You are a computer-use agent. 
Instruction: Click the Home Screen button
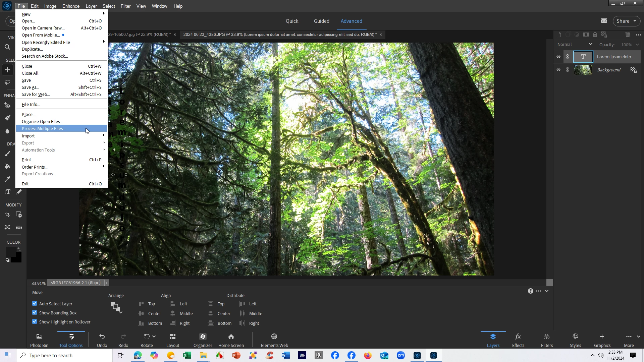(231, 340)
